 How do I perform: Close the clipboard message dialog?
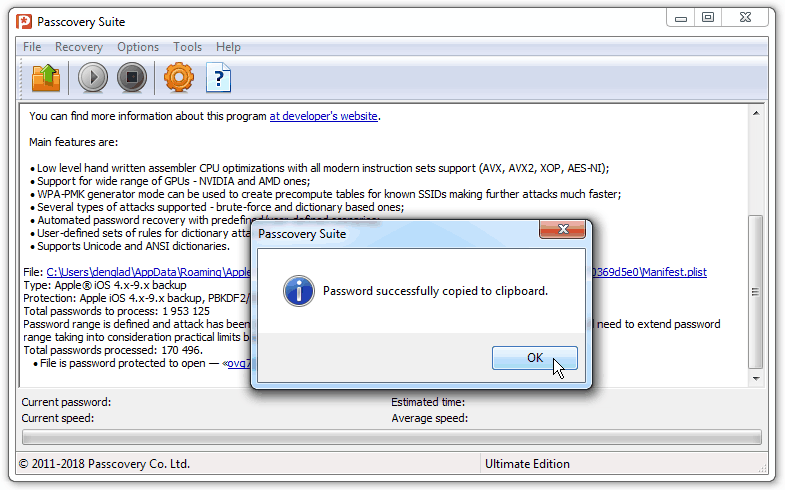click(x=563, y=229)
